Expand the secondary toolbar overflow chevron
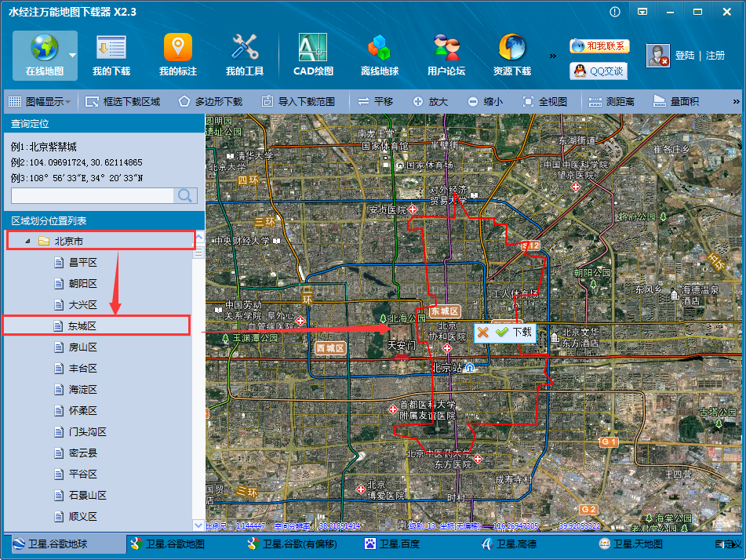 pos(736,101)
